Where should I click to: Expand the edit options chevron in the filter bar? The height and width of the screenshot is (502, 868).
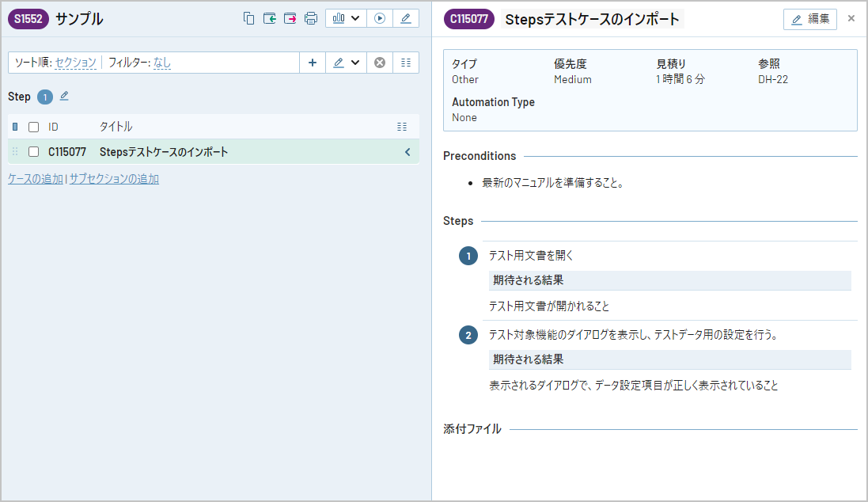click(355, 62)
